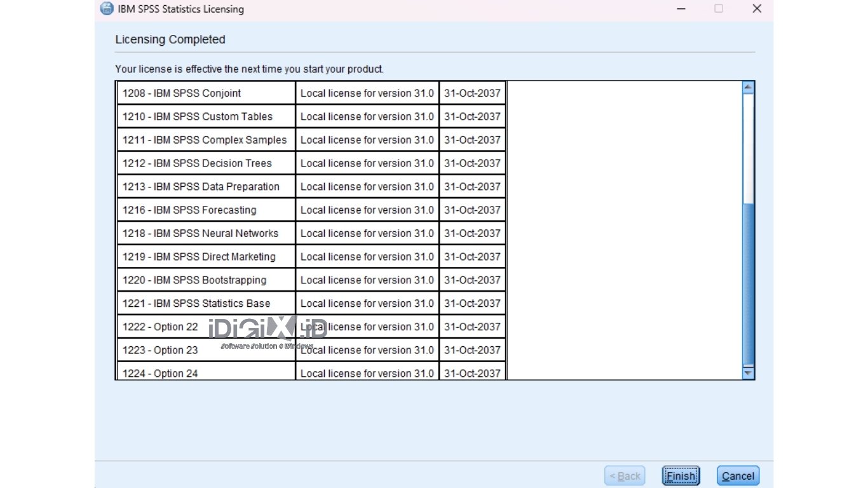Click the 'Licensing Completed' heading
Image resolution: width=868 pixels, height=488 pixels.
(x=170, y=39)
